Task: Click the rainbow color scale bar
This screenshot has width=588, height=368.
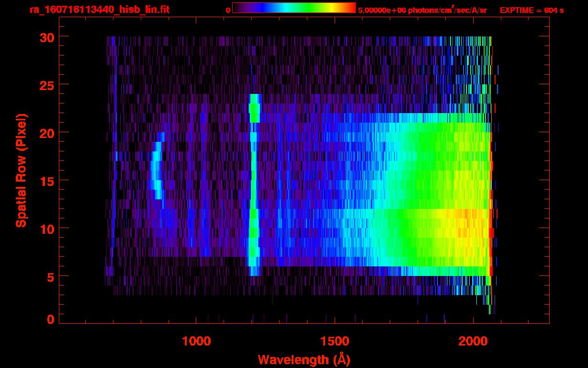Action: coord(294,8)
